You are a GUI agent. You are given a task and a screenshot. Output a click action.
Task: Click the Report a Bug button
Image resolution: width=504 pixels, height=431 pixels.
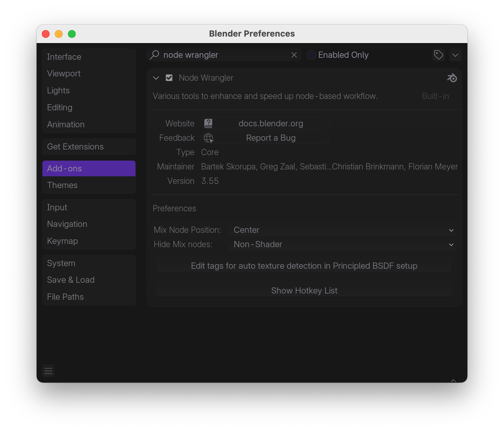[x=265, y=138]
